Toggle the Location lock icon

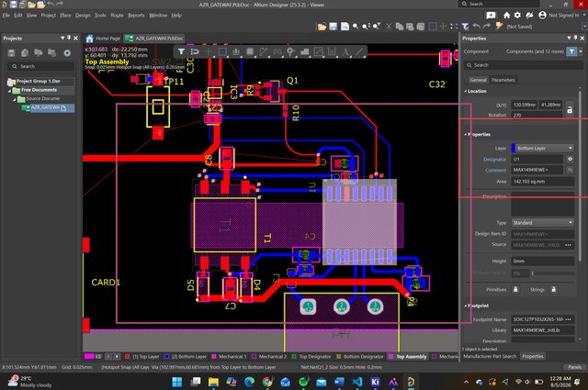click(570, 110)
